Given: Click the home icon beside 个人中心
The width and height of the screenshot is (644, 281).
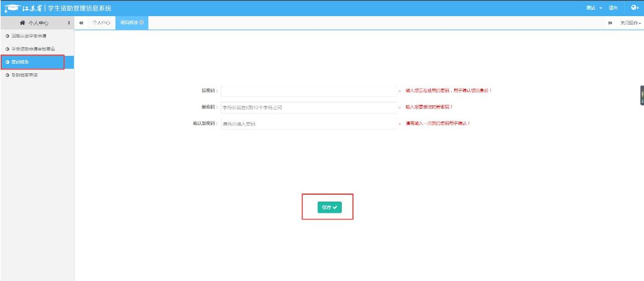Looking at the screenshot, I should tap(23, 23).
